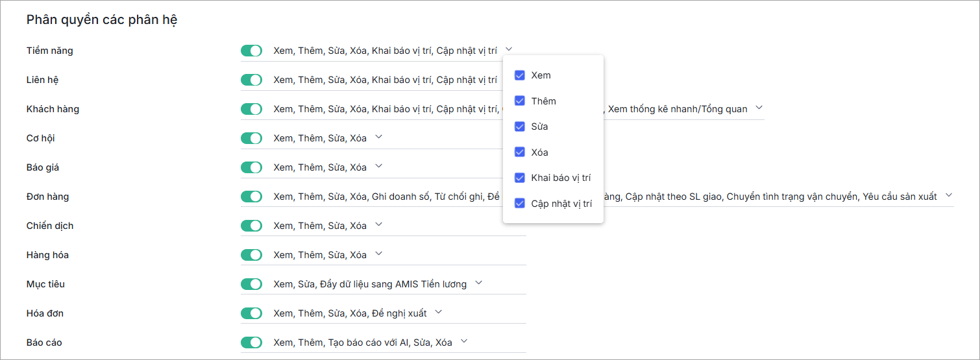Open the Mục tiêu permissions dropdown
Screen dimensions: 980x360
coord(479,283)
